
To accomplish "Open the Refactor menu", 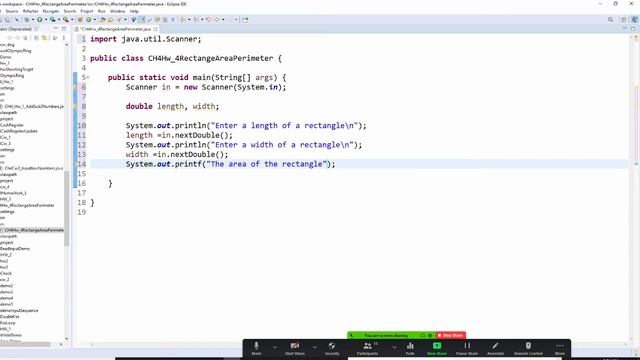I will tap(30, 11).
